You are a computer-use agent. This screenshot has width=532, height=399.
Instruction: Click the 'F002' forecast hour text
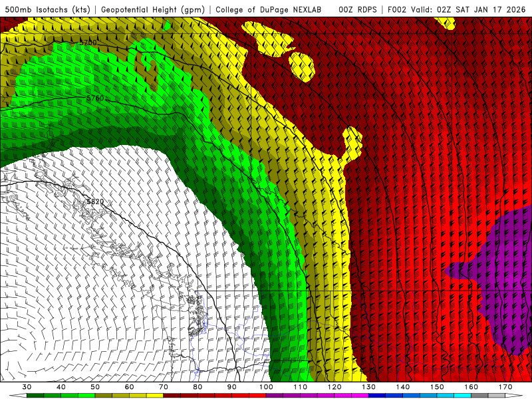pos(396,9)
